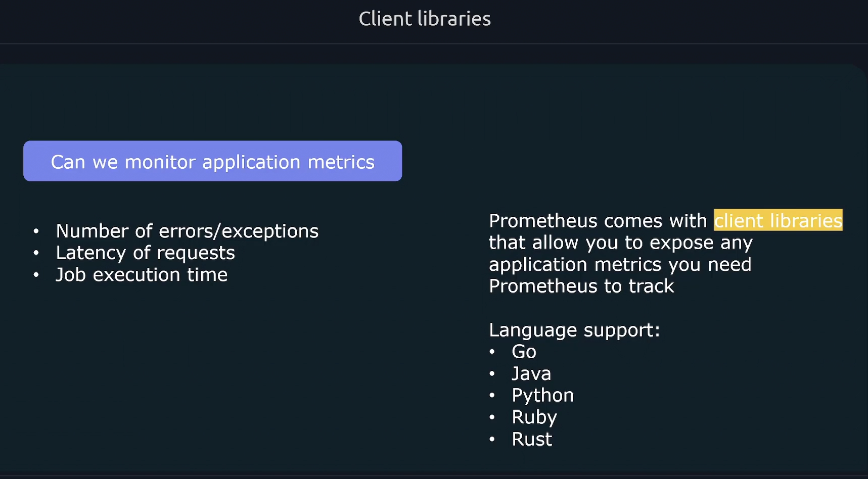Click the 'Client libraries' slide title
The image size is (868, 479).
click(425, 19)
